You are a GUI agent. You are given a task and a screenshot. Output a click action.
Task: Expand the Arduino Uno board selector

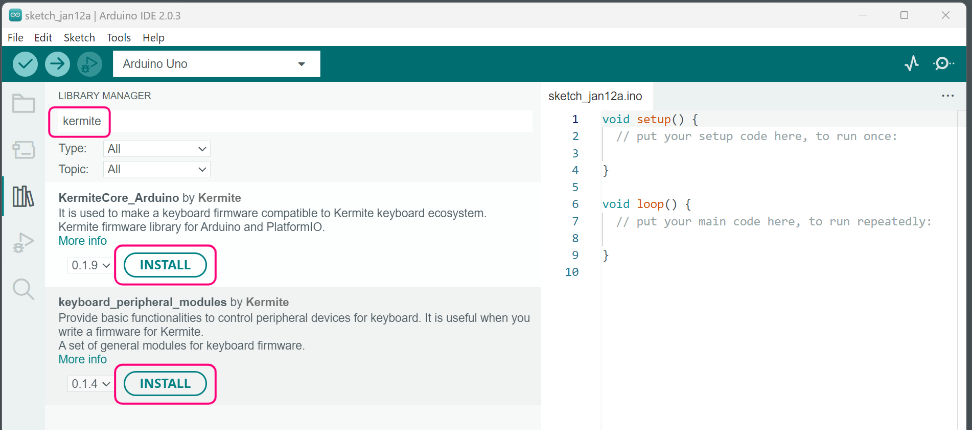(215, 64)
